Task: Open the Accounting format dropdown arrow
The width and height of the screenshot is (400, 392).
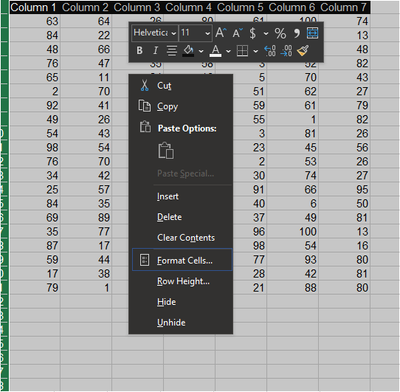Action: [x=266, y=33]
